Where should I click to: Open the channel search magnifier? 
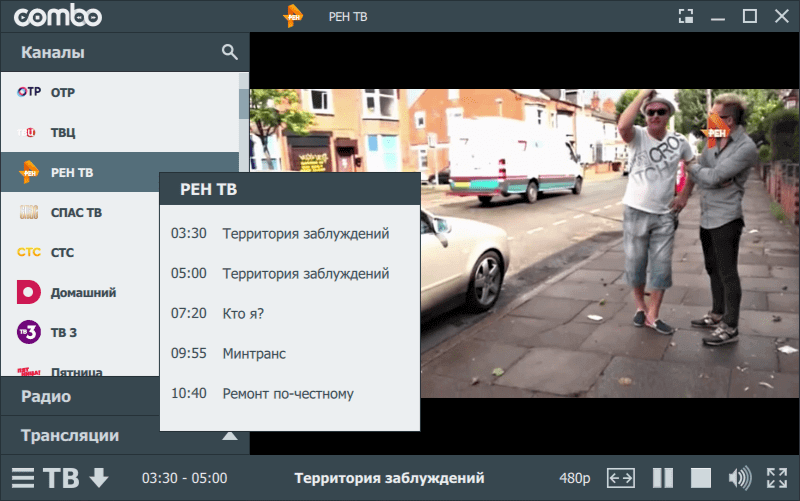tap(230, 52)
